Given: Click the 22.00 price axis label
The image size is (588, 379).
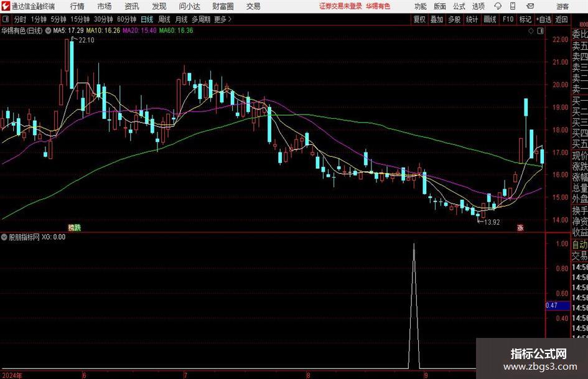Looking at the screenshot, I should [561, 40].
